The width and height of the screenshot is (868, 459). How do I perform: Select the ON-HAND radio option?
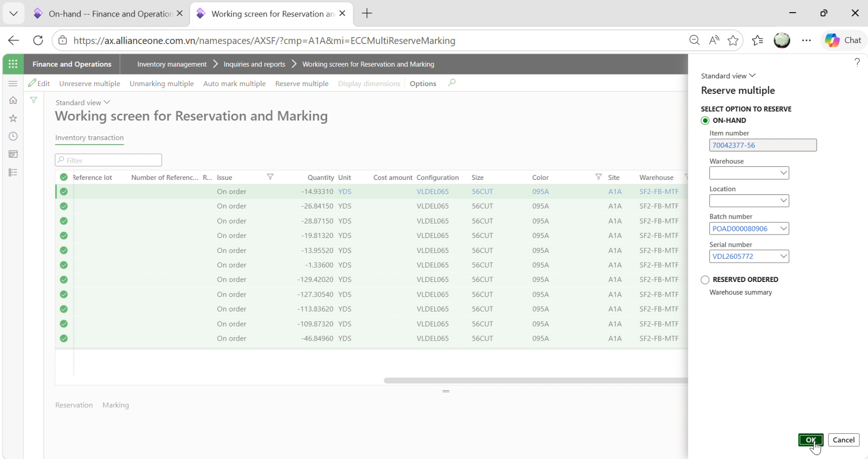tap(705, 120)
